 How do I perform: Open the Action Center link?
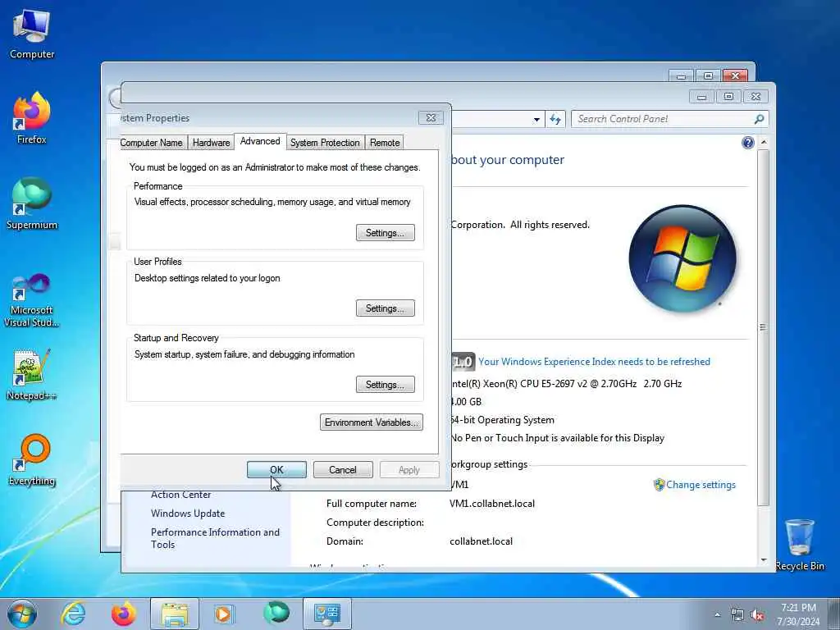click(x=180, y=495)
